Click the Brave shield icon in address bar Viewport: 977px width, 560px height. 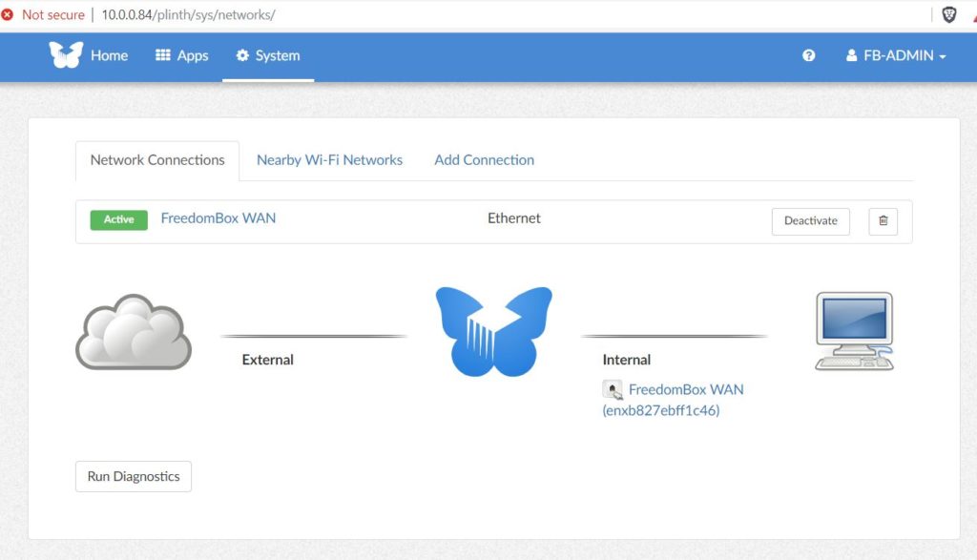coord(948,14)
